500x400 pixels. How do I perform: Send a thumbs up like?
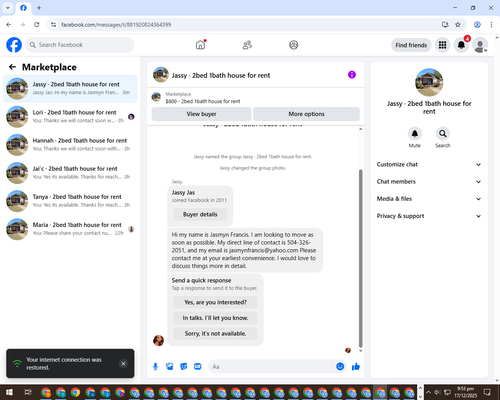tap(356, 367)
